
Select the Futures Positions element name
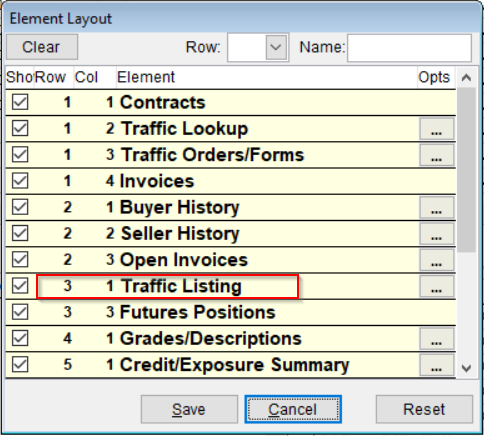[x=198, y=312]
